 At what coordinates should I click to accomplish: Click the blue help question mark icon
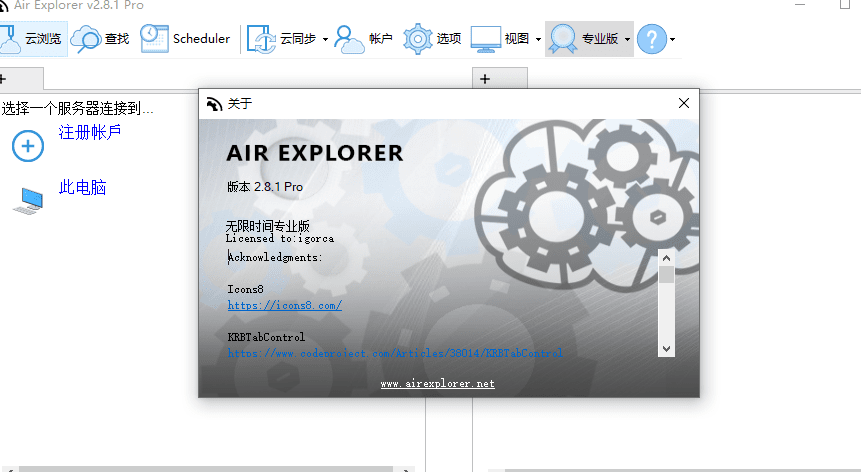pos(652,39)
